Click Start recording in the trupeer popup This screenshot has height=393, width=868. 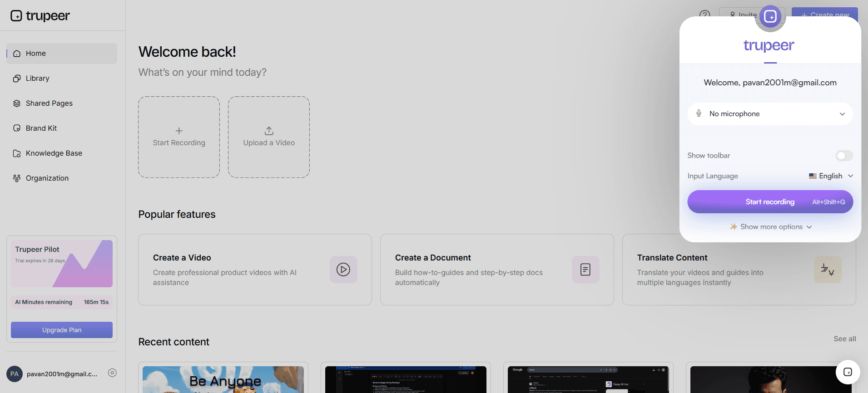[x=770, y=202]
